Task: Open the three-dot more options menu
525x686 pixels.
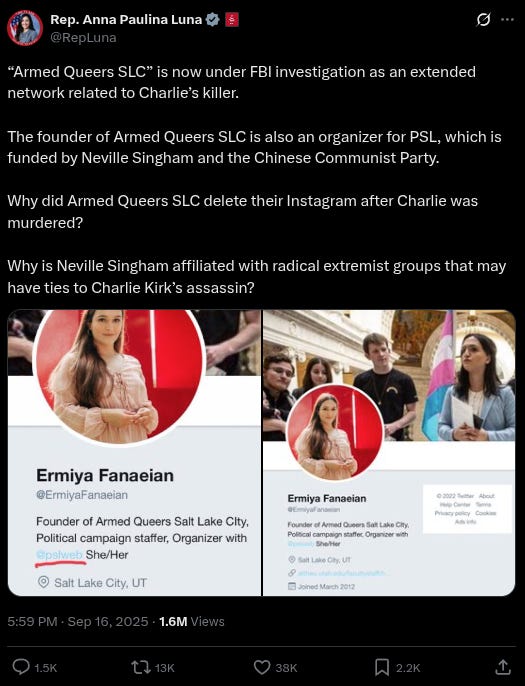Action: point(507,20)
